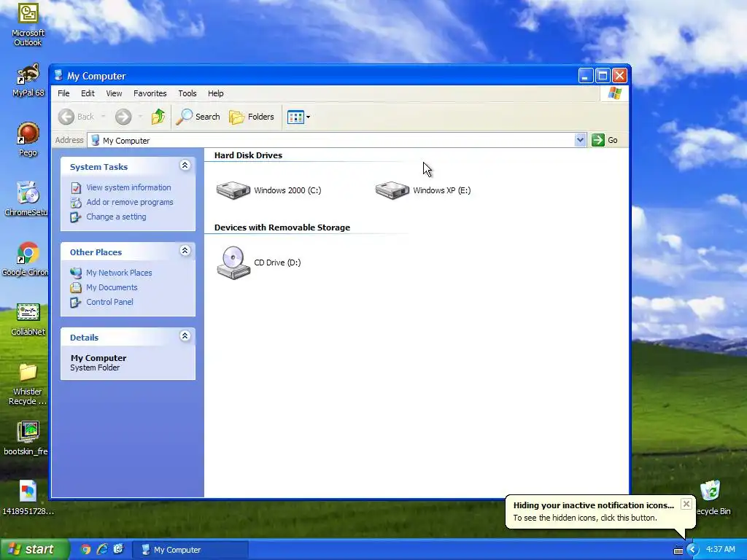Open the Favorites menu

(x=150, y=93)
